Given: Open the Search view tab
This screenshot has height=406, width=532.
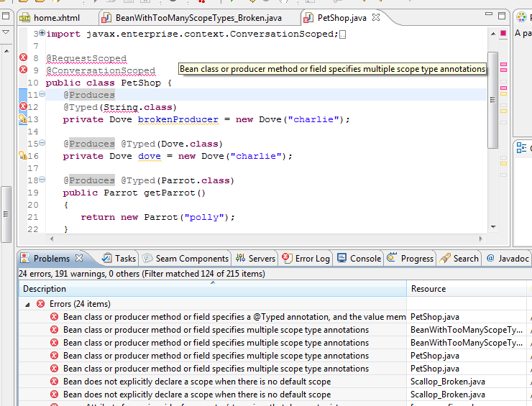Looking at the screenshot, I should tap(459, 259).
